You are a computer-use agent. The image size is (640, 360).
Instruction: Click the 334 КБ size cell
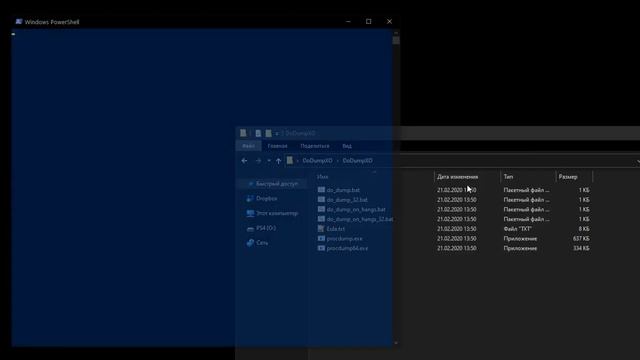coord(581,249)
